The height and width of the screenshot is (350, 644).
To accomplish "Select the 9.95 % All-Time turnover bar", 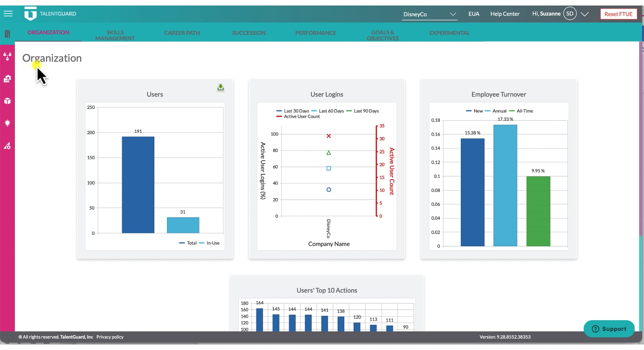I will click(x=538, y=211).
